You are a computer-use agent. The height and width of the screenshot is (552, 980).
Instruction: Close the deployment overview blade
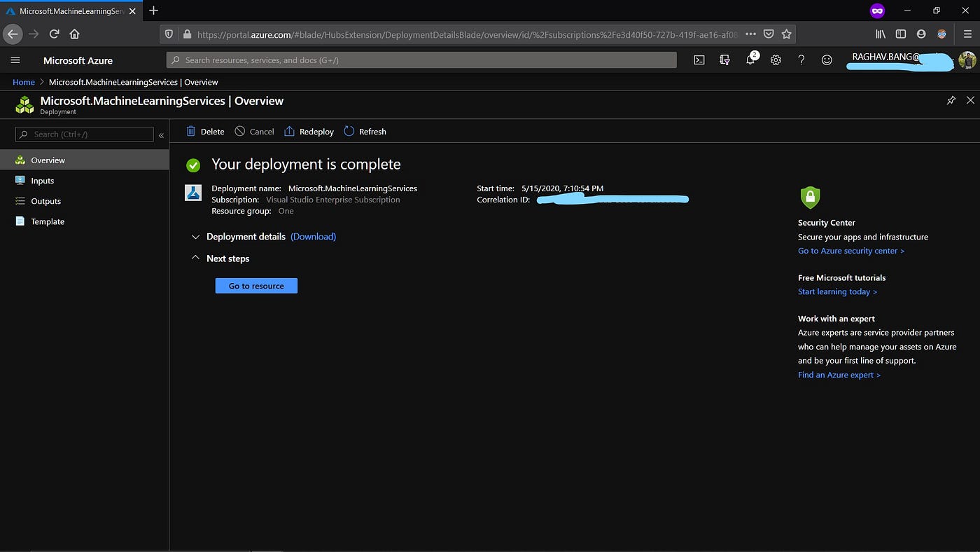970,101
